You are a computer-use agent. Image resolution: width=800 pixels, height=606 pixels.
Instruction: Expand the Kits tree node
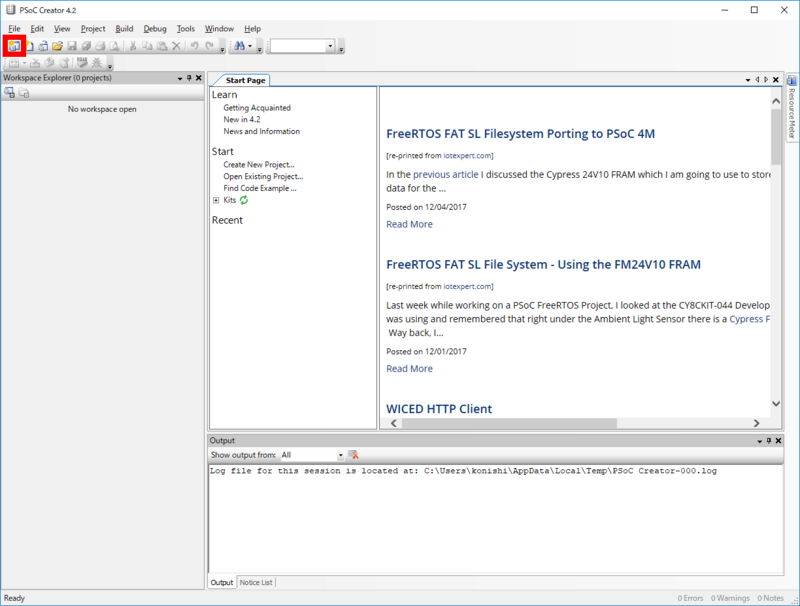pyautogui.click(x=216, y=200)
